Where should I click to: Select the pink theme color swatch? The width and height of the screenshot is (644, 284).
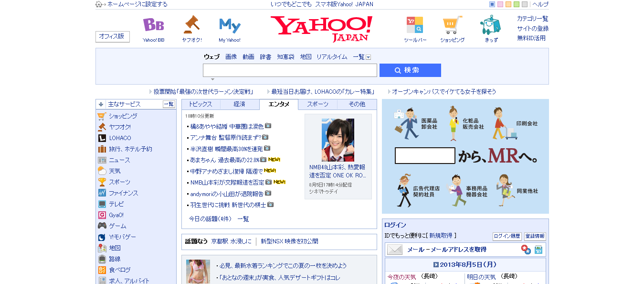coord(500,4)
